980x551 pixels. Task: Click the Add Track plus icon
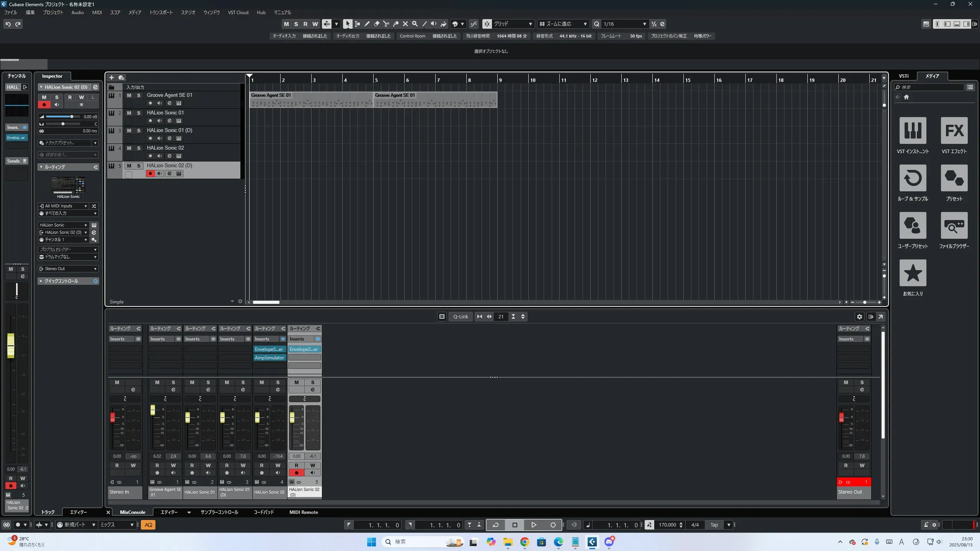[112, 78]
